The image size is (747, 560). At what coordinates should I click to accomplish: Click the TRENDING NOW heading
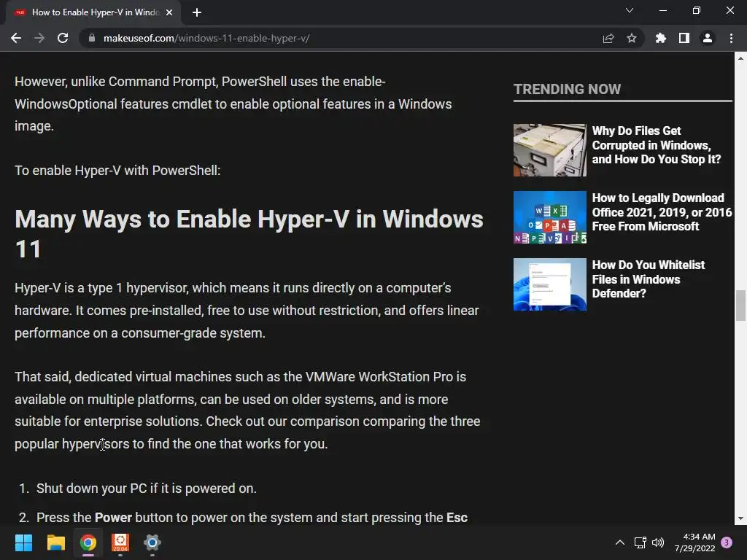[567, 89]
